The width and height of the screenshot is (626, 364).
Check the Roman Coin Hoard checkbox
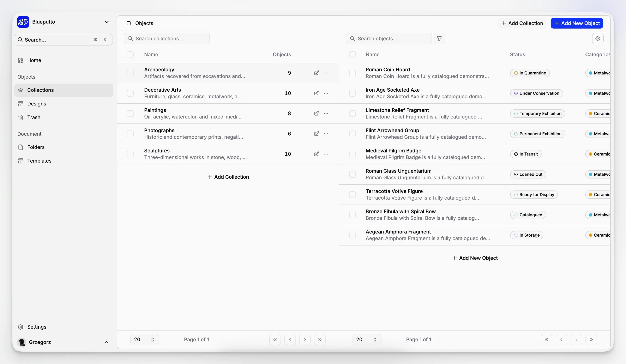(x=352, y=73)
